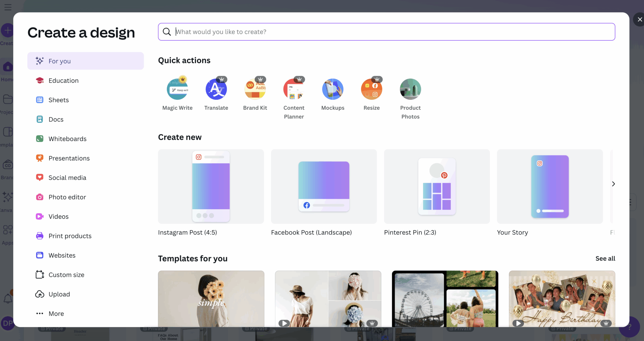Select Print products category
This screenshot has width=644, height=341.
(86, 236)
